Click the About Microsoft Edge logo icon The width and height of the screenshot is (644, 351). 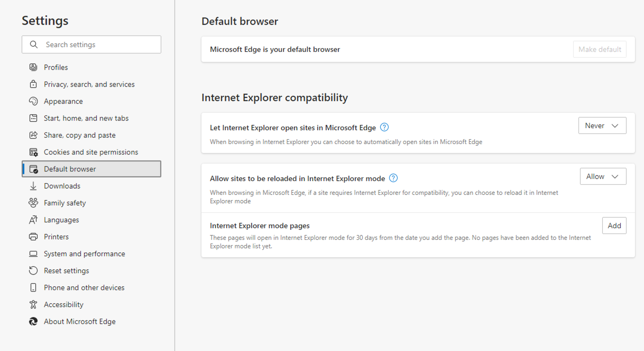[x=33, y=321]
